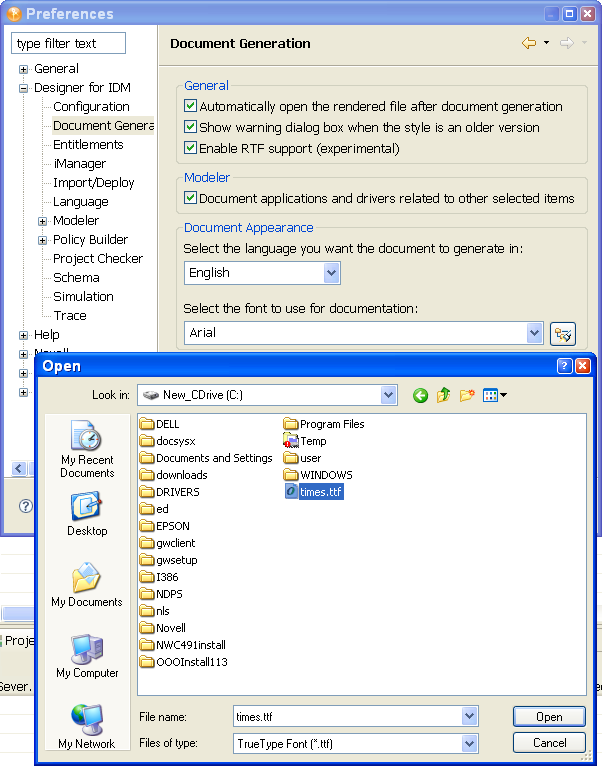The height and width of the screenshot is (766, 602).
Task: Open the View menu icon
Action: (494, 395)
